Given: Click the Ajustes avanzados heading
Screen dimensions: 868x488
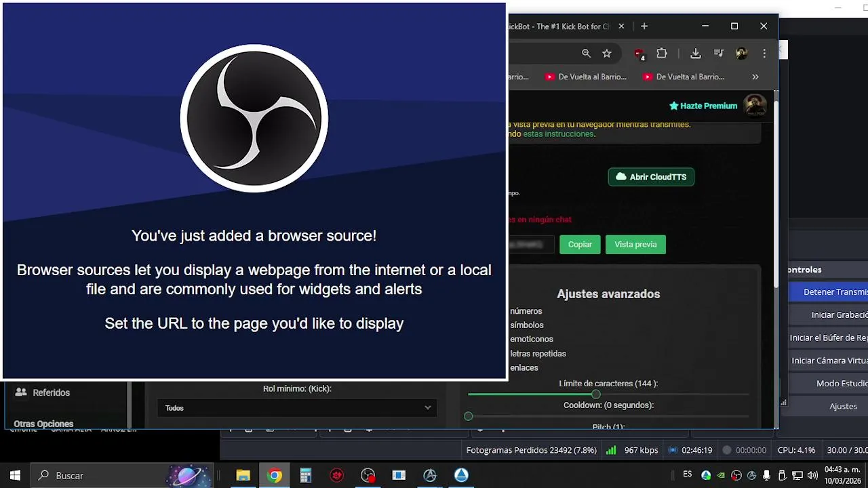Looking at the screenshot, I should pos(608,294).
